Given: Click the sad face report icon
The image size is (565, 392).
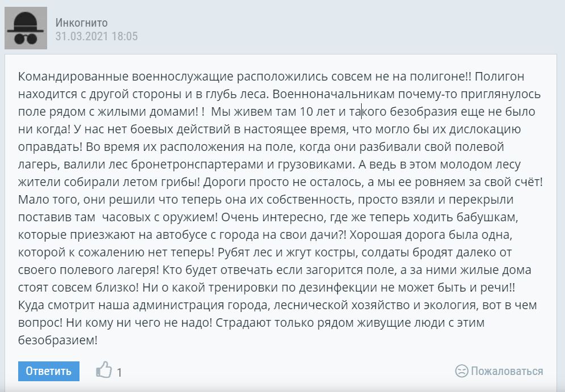Looking at the screenshot, I should 462,371.
